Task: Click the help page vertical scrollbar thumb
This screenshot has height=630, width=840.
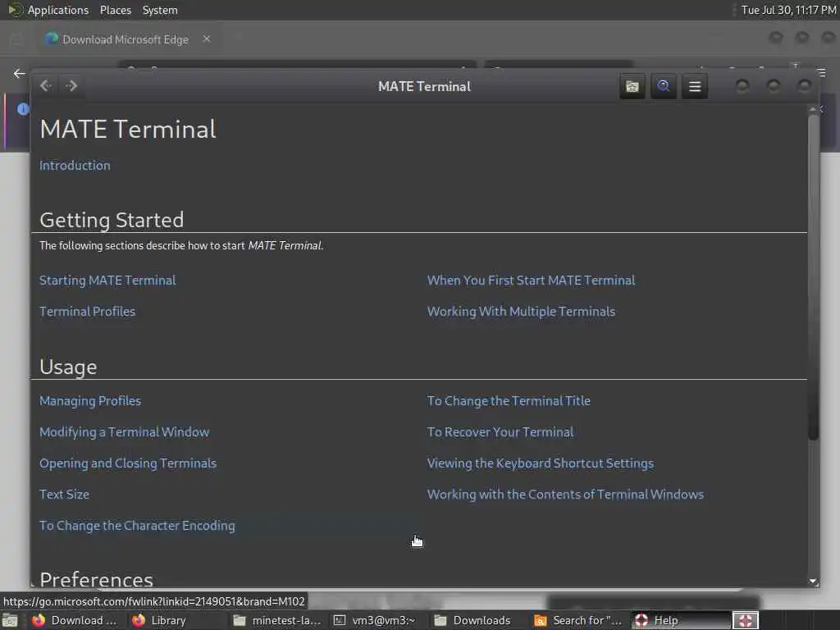Action: click(x=813, y=277)
